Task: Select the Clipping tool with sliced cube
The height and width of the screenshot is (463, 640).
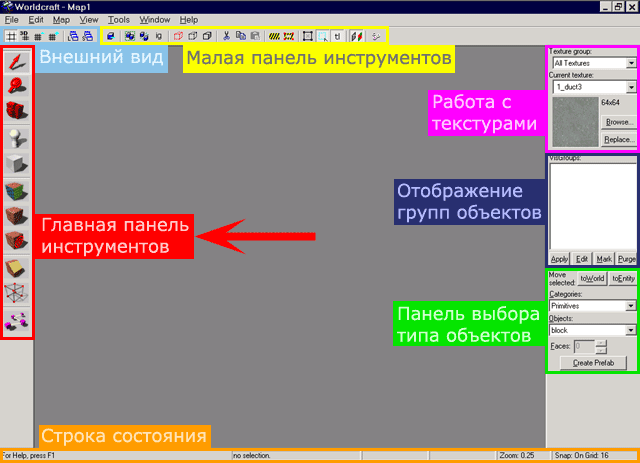Action: [17, 268]
